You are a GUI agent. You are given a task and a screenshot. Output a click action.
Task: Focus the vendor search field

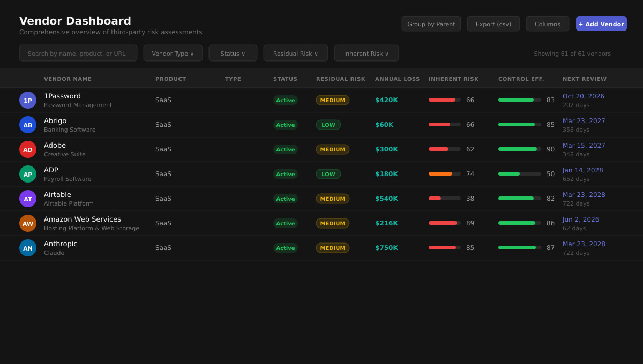(78, 53)
